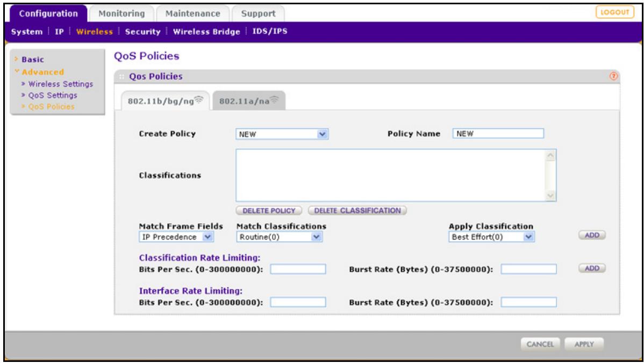This screenshot has height=363, width=644.
Task: Click the 'QoS Policies' page title
Action: 147,56
